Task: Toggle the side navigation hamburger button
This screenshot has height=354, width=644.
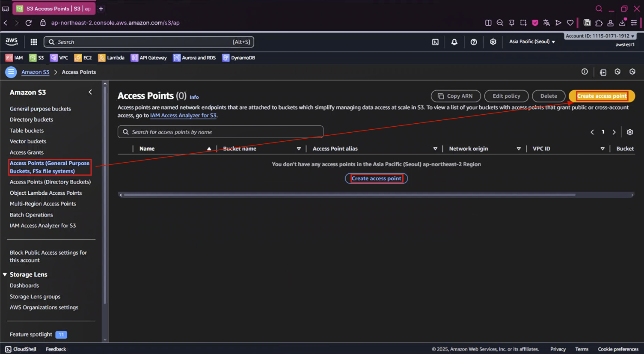Action: (x=11, y=72)
